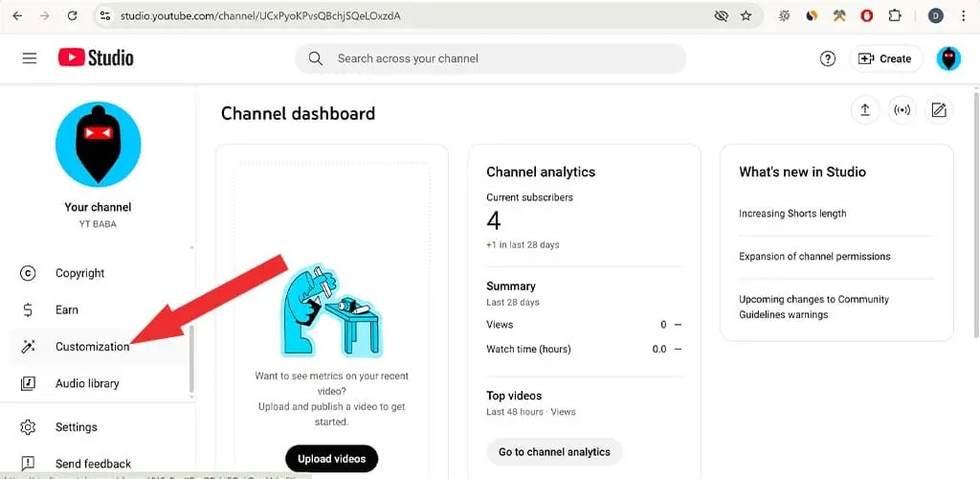The image size is (980, 479).
Task: Open Increasing Shorts length news item
Action: (x=792, y=214)
